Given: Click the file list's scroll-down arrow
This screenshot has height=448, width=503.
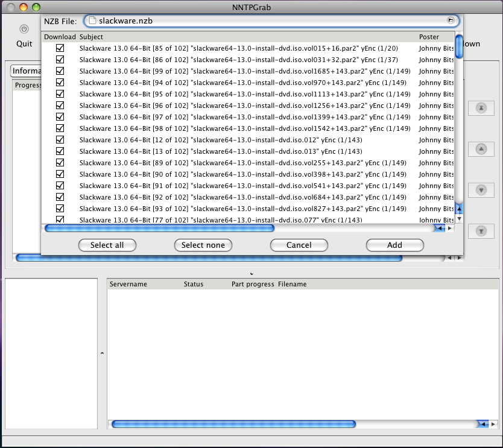Looking at the screenshot, I should 459,219.
